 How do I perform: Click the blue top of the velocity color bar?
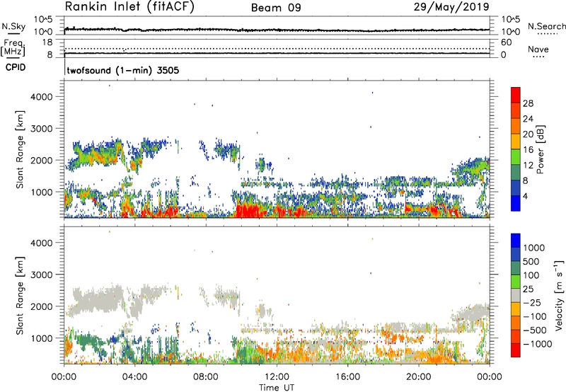pos(516,240)
